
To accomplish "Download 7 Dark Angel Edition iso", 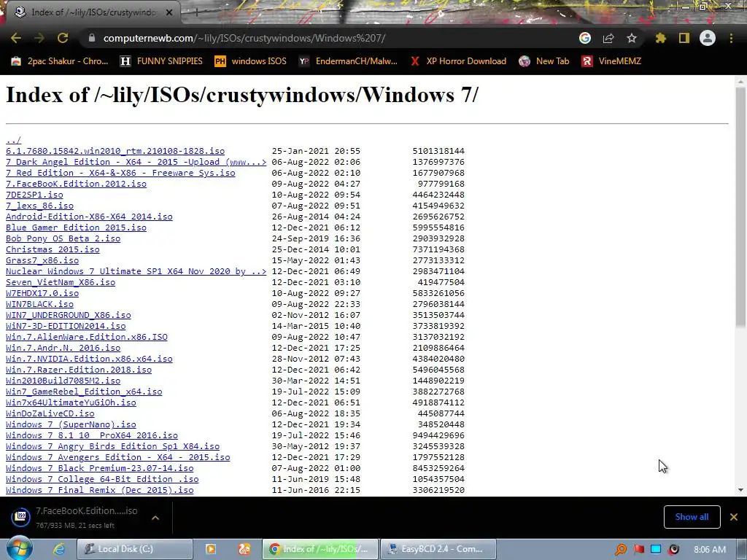I will tap(136, 162).
